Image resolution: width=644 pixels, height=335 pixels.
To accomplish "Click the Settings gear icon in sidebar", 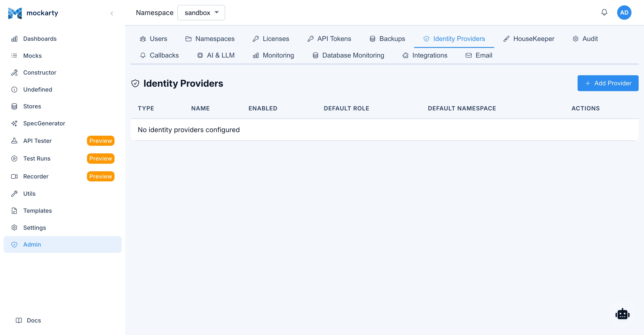I will [x=14, y=228].
